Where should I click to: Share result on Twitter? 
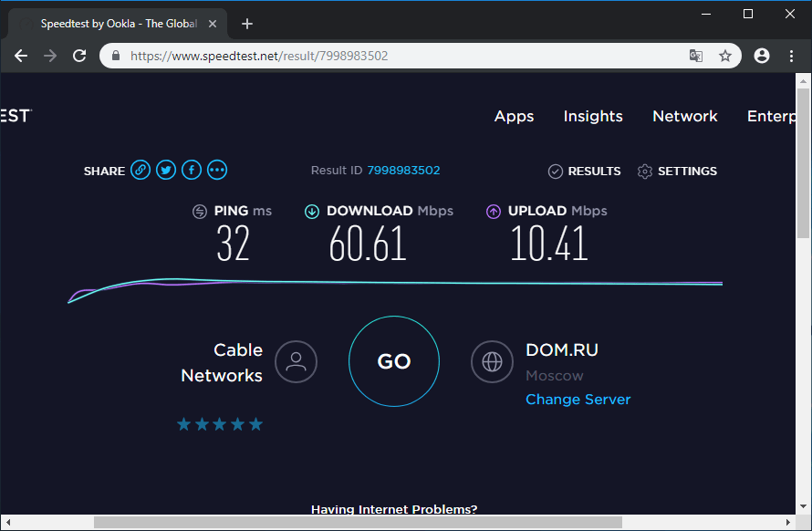165,170
